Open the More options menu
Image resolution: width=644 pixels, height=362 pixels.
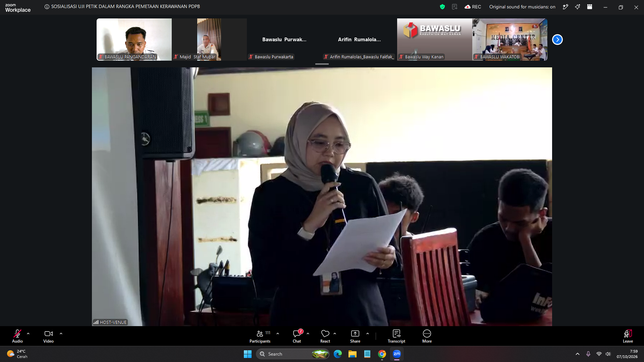(427, 336)
